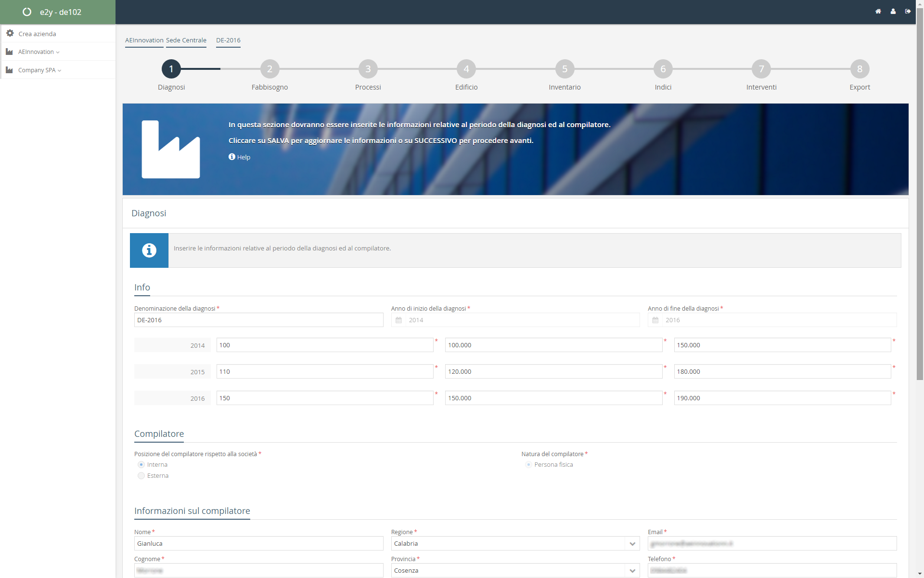The image size is (924, 578).
Task: Click Anno di fine della diagnosi field
Action: coord(772,320)
